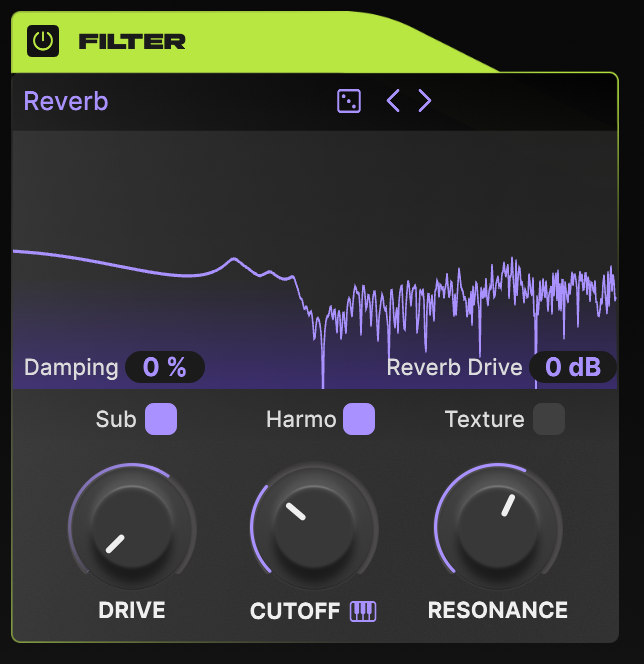Toggle Cutoff keyboard tracking piano icon
This screenshot has height=664, width=644.
363,611
